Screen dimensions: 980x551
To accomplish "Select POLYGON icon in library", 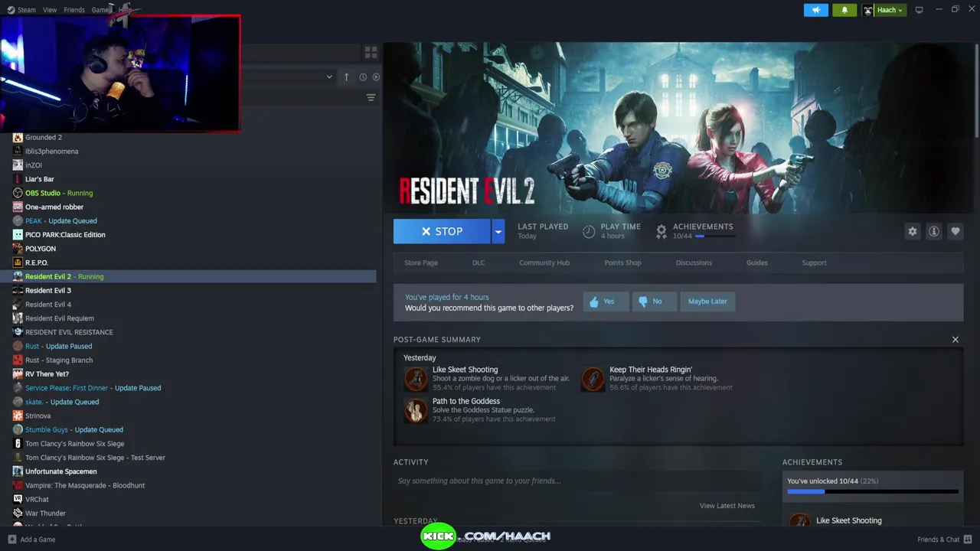I will (18, 249).
